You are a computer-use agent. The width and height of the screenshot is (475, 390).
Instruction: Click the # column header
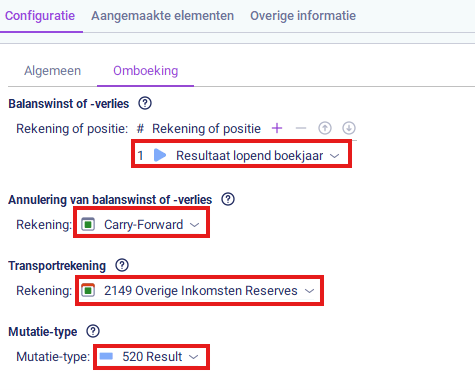[x=140, y=128]
